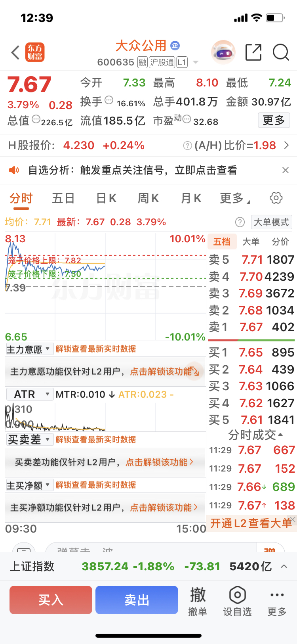The image size is (297, 644).
Task: Tap the intraday price chart
Action: pyautogui.click(x=105, y=287)
